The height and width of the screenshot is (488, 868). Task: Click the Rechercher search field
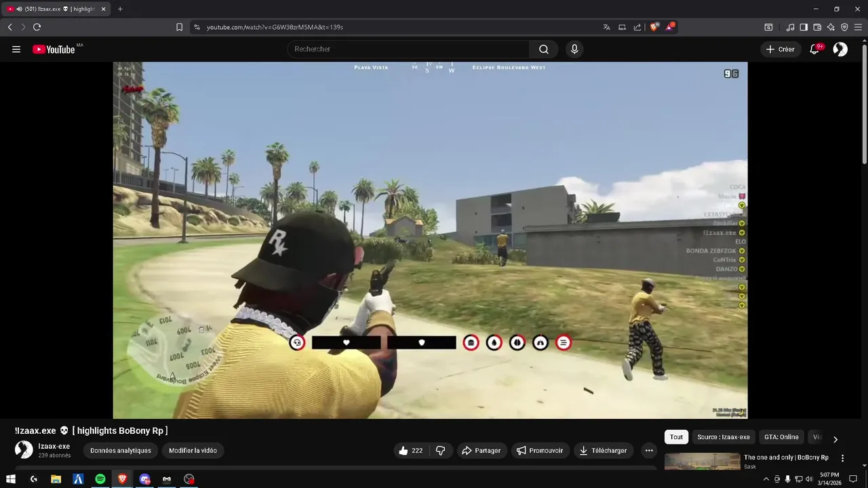(x=408, y=49)
